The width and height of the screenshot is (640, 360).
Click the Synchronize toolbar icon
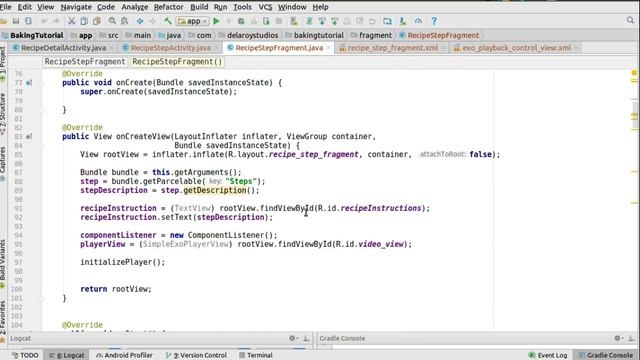click(x=28, y=21)
